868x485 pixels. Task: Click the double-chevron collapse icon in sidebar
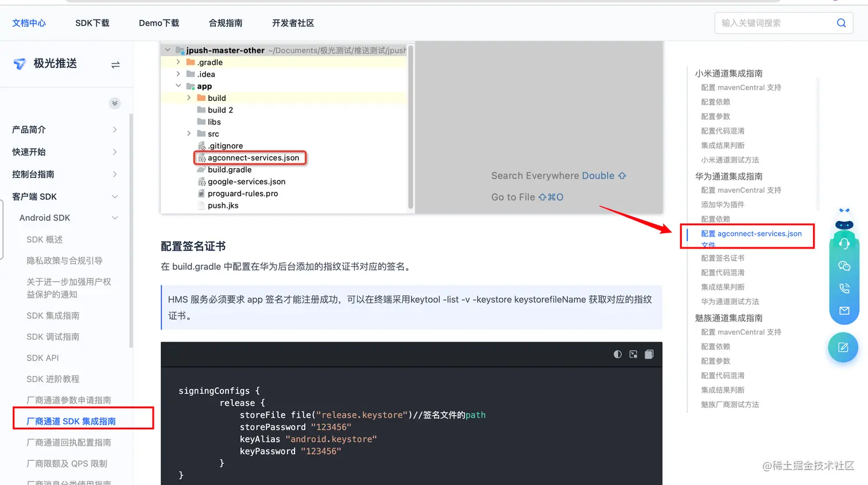115,103
